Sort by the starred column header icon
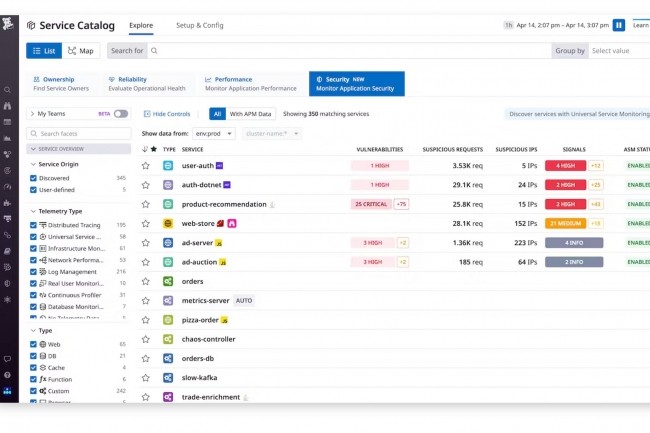The image size is (650, 433). point(154,149)
